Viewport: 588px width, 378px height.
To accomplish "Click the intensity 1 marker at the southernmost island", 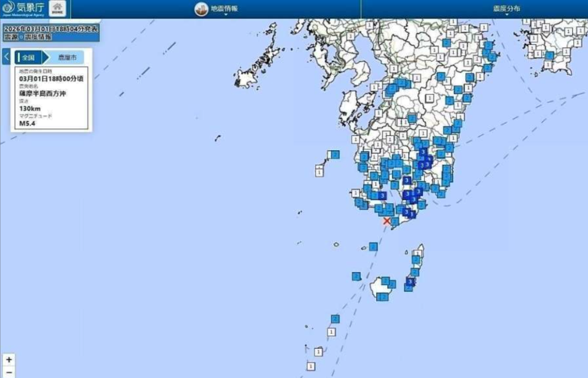I will [311, 366].
